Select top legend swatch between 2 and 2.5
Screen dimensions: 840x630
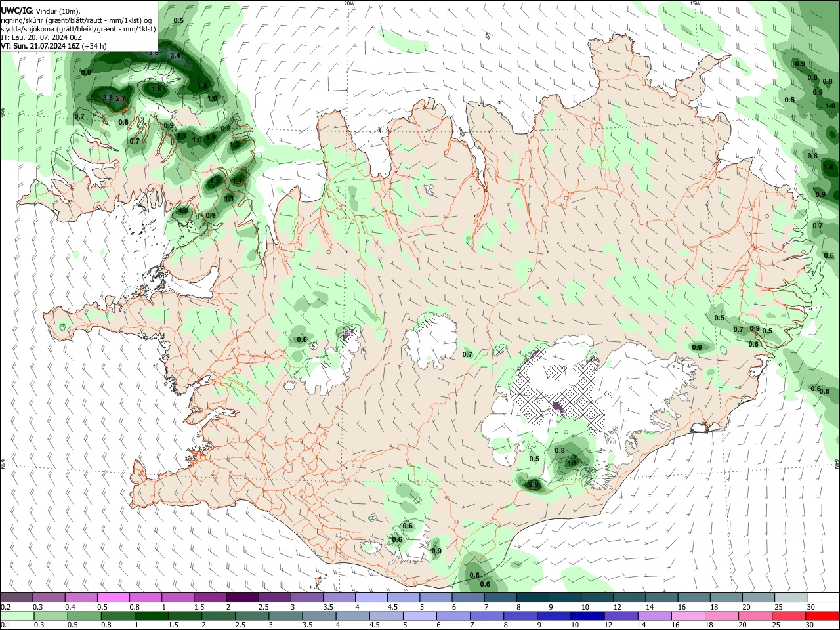242,598
